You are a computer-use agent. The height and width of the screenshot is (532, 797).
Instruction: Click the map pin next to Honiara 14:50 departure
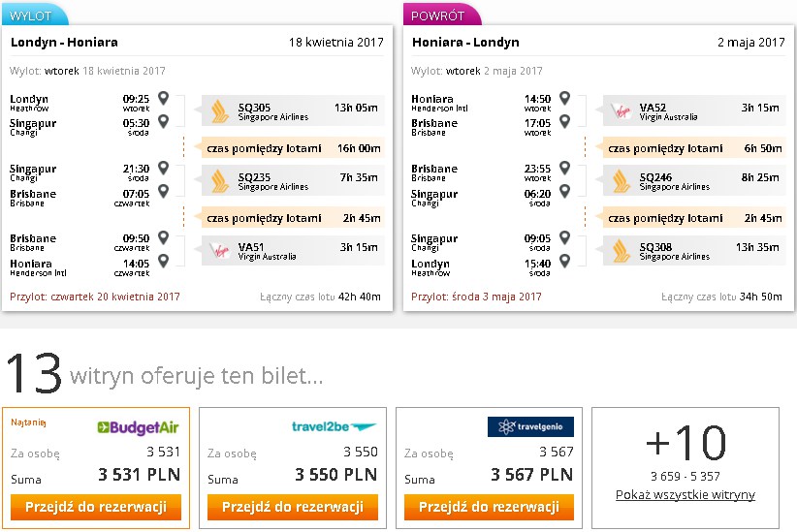tap(564, 98)
